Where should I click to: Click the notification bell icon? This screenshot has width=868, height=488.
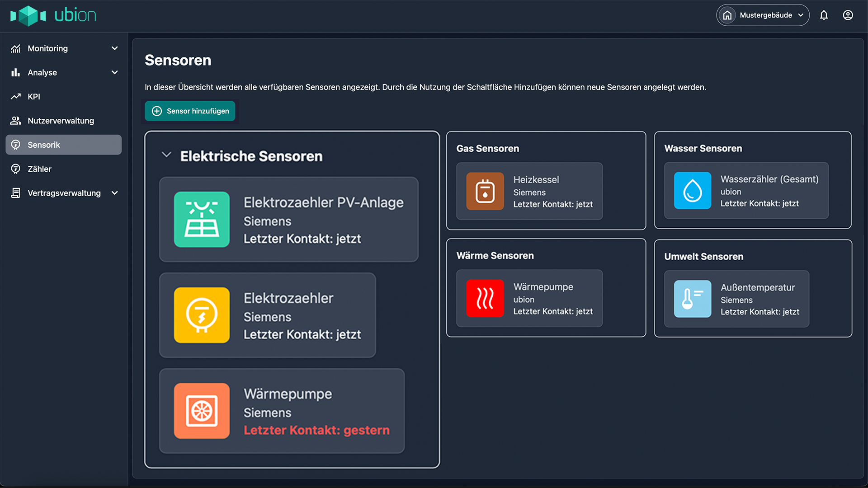824,15
